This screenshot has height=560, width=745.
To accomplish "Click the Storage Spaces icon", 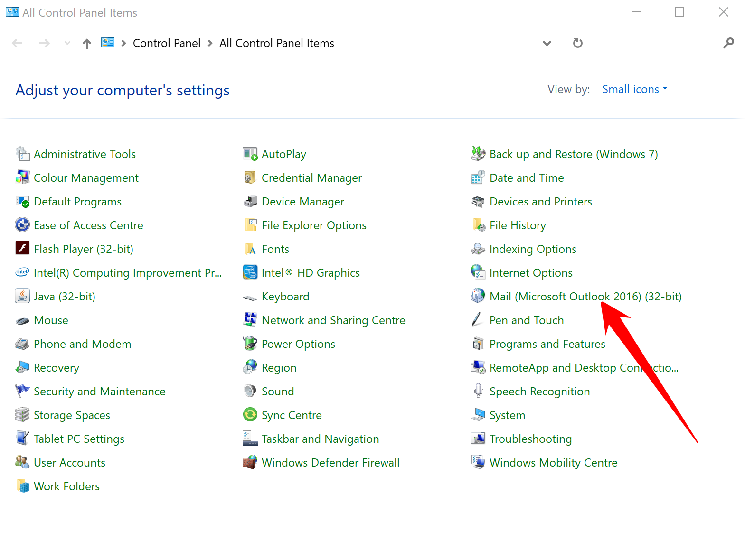I will 22,415.
